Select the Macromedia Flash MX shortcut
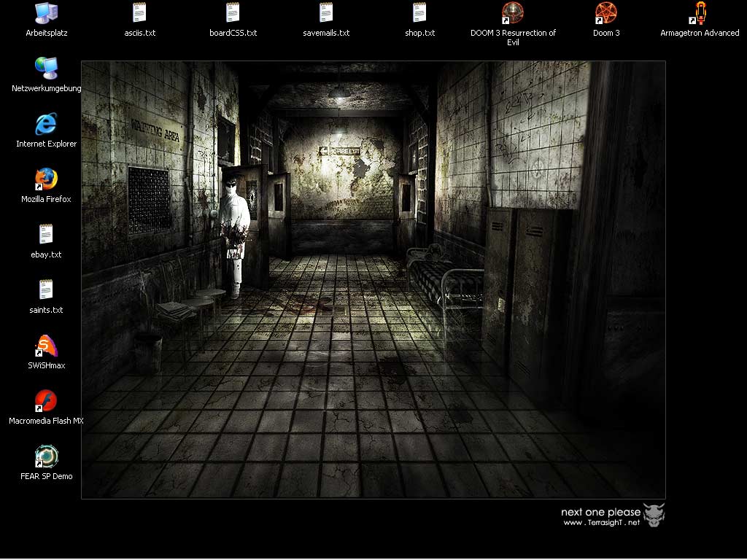 (x=46, y=401)
